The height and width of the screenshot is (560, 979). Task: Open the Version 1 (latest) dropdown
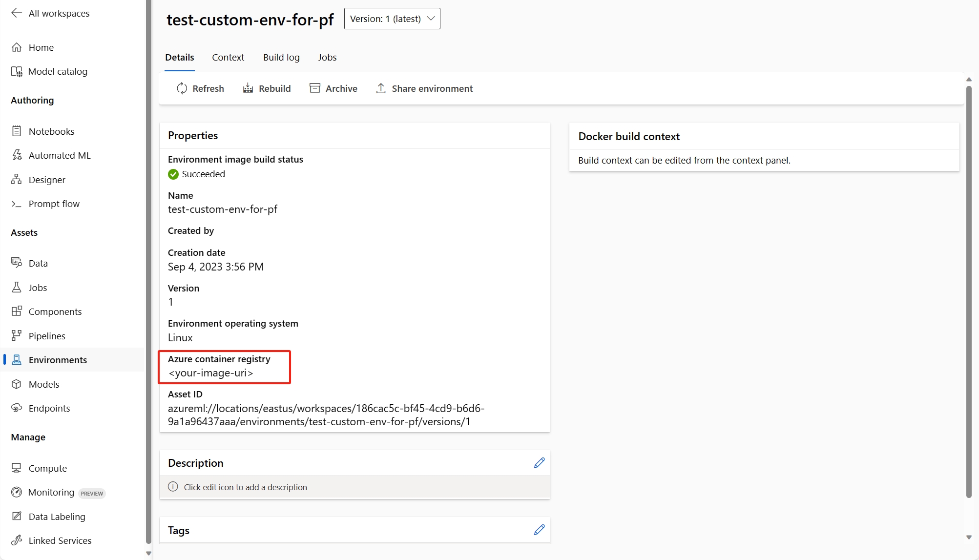(x=392, y=19)
